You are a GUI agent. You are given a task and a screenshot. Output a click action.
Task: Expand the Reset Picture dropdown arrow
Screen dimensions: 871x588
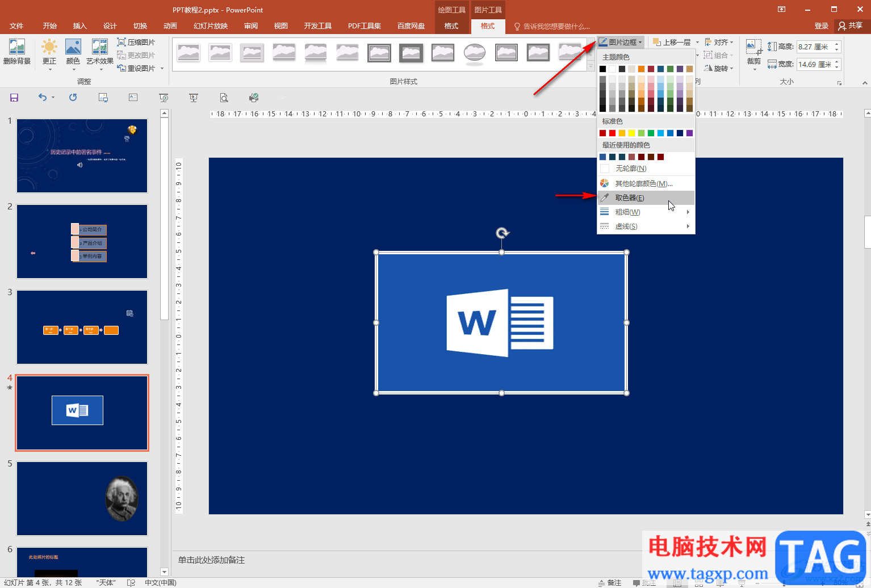click(x=162, y=69)
